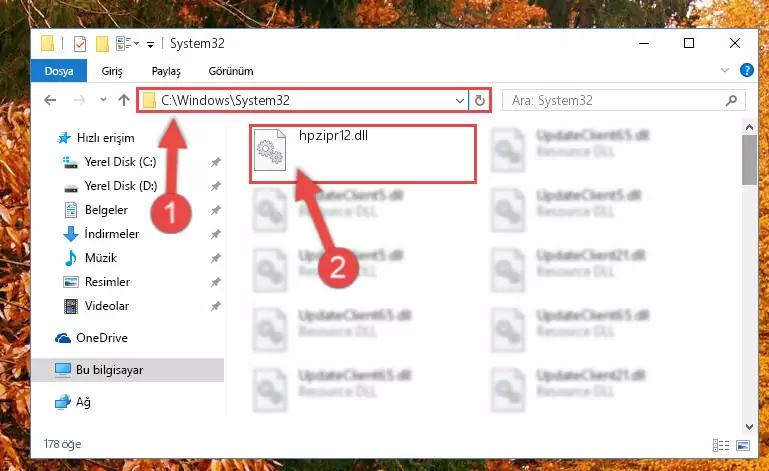Image resolution: width=769 pixels, height=471 pixels.
Task: Open the Help question mark icon
Action: (x=746, y=71)
